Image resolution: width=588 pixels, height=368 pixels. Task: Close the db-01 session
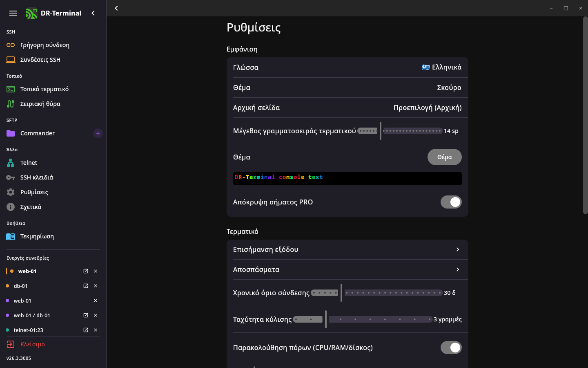coord(96,286)
